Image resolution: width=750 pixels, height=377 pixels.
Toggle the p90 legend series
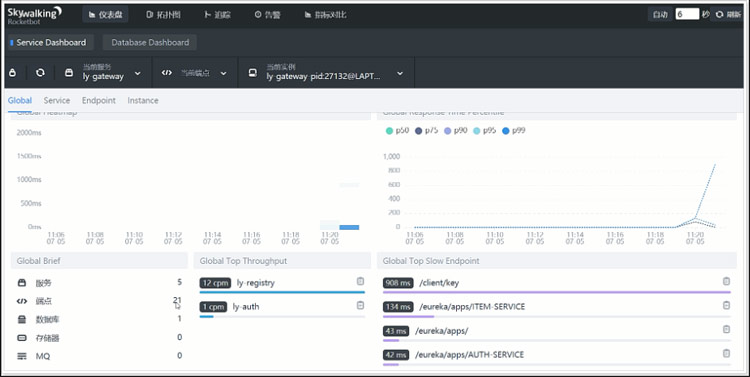click(455, 131)
